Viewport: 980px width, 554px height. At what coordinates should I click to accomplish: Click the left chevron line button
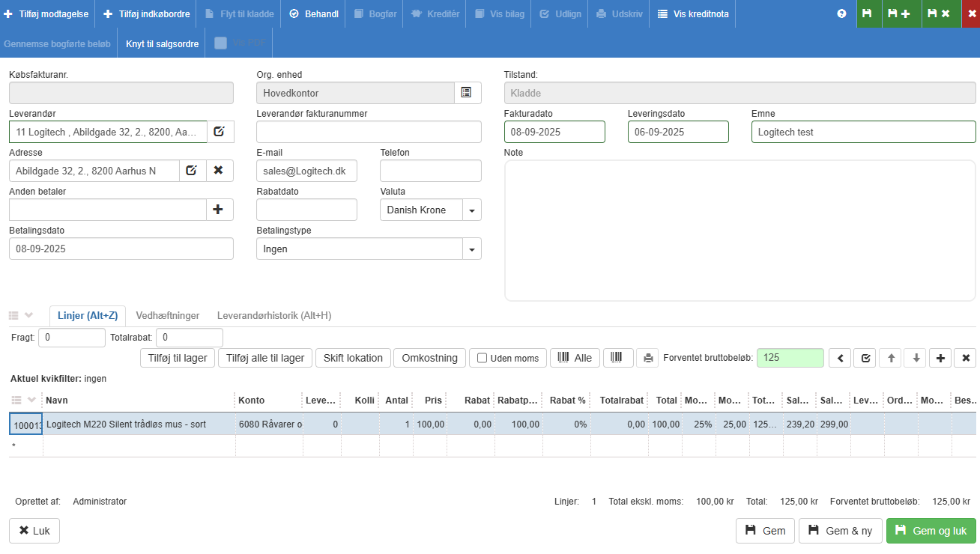point(840,358)
